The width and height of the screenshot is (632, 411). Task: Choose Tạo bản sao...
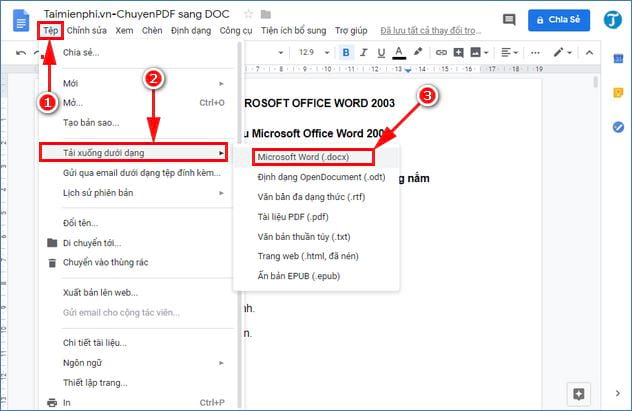click(137, 122)
